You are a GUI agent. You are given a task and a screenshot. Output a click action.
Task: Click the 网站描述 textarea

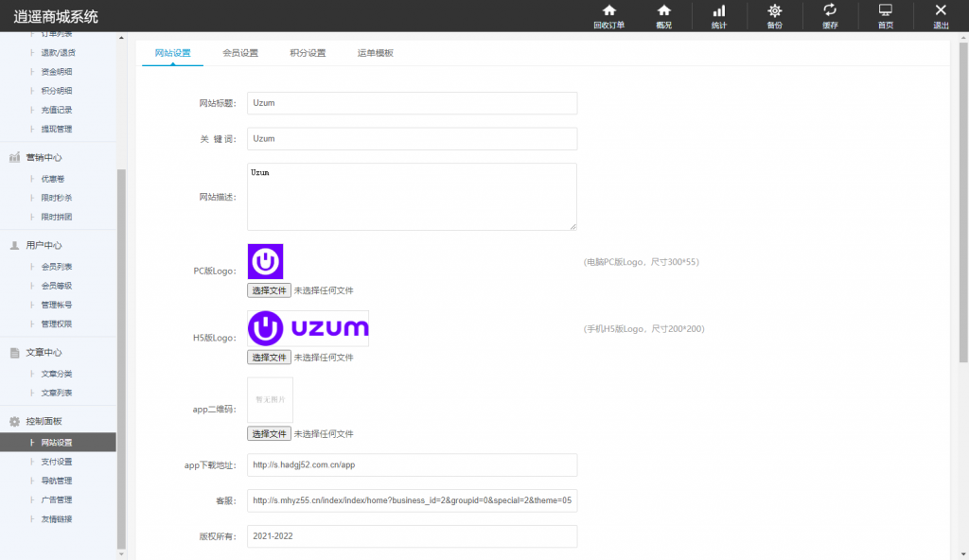click(413, 197)
